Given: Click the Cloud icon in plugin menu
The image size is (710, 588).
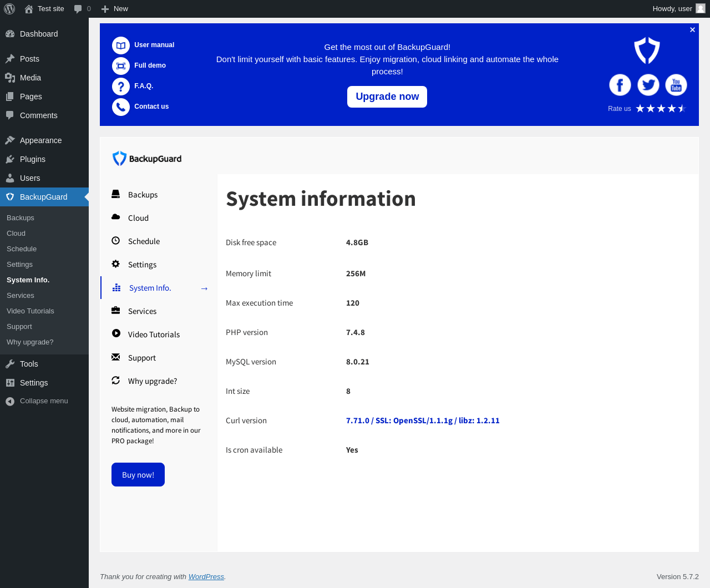Looking at the screenshot, I should (x=116, y=217).
